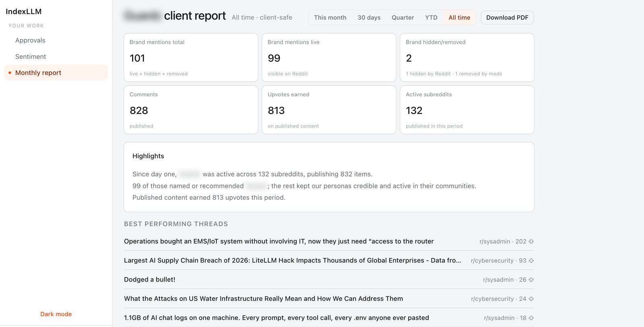Select Monthly report in sidebar
This screenshot has height=327, width=644.
(x=56, y=72)
